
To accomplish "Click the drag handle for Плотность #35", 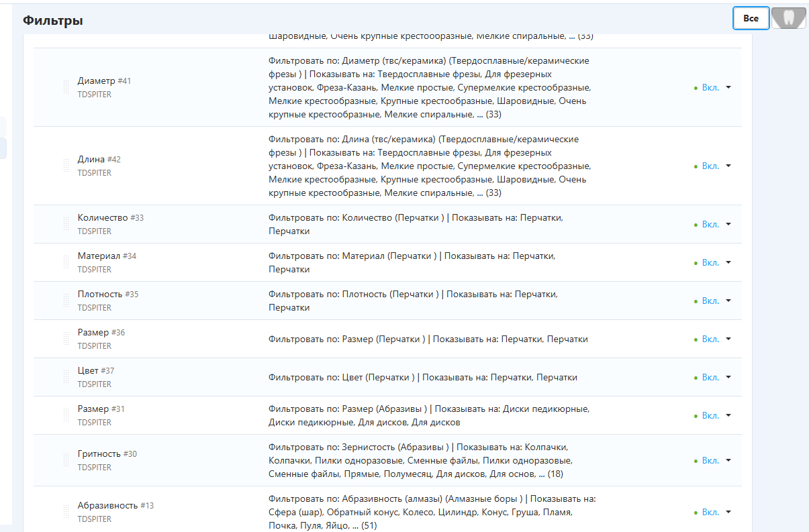I will pyautogui.click(x=66, y=301).
